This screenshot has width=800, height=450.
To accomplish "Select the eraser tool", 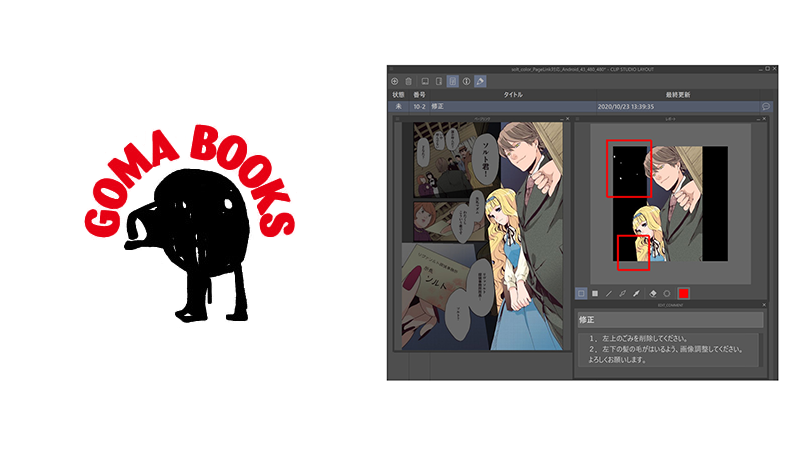I will pyautogui.click(x=653, y=293).
